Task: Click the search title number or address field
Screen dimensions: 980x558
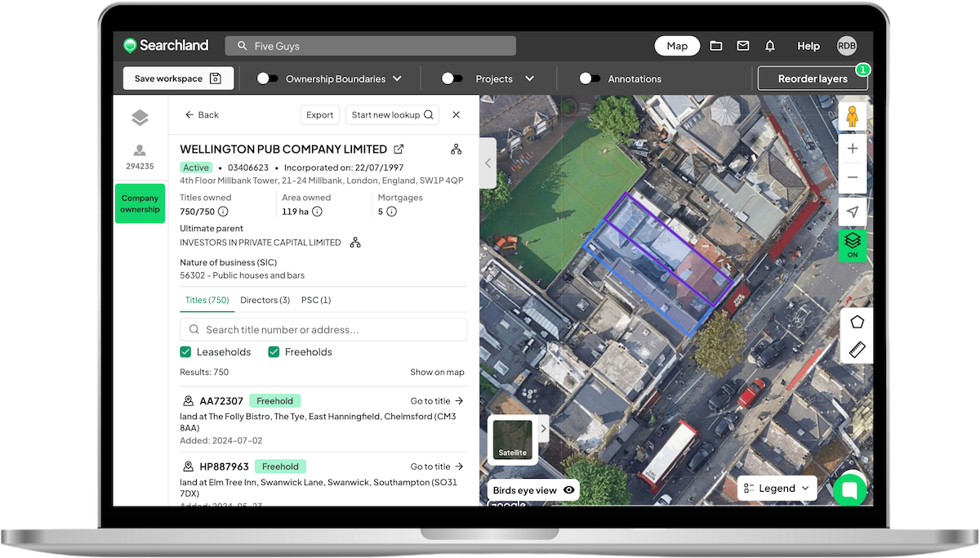Action: tap(323, 329)
